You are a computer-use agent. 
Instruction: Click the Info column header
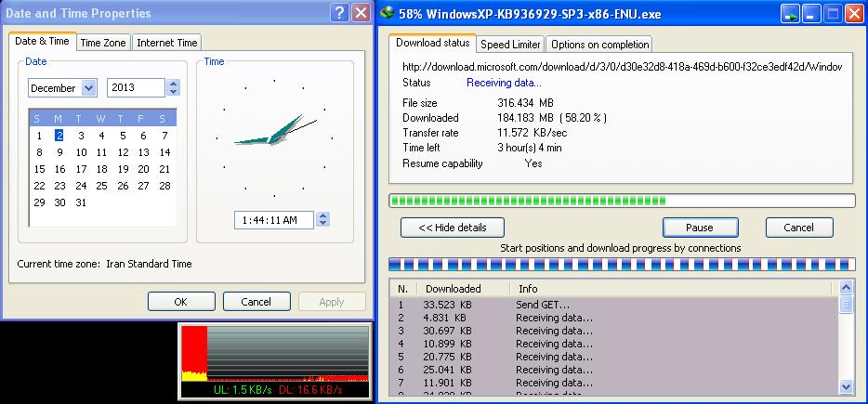(x=670, y=288)
